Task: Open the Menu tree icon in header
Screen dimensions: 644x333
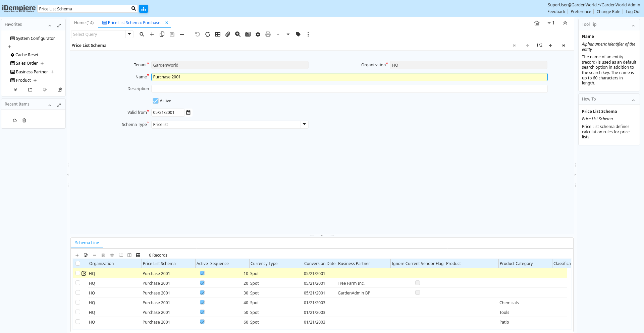Action: click(x=144, y=9)
